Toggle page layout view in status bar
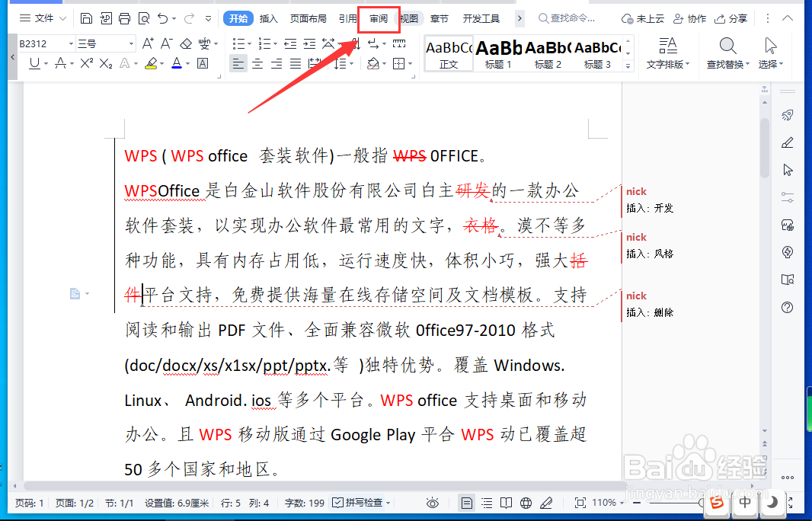812x521 pixels. tap(467, 503)
